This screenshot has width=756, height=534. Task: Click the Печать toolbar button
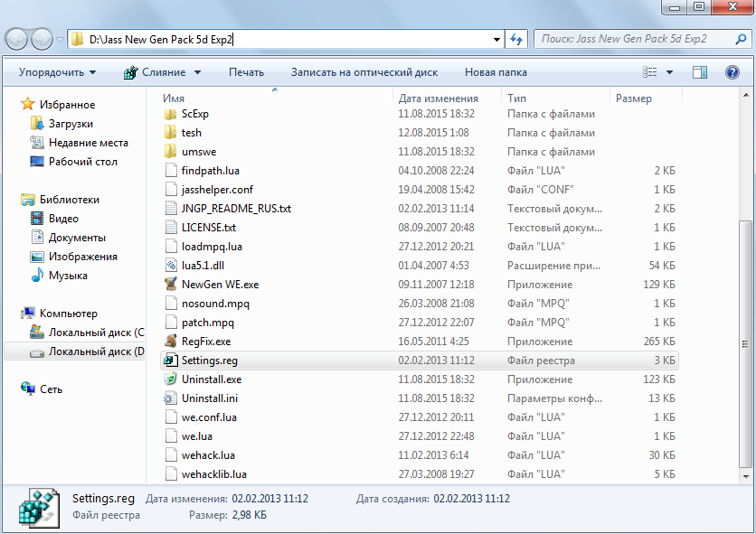click(246, 72)
